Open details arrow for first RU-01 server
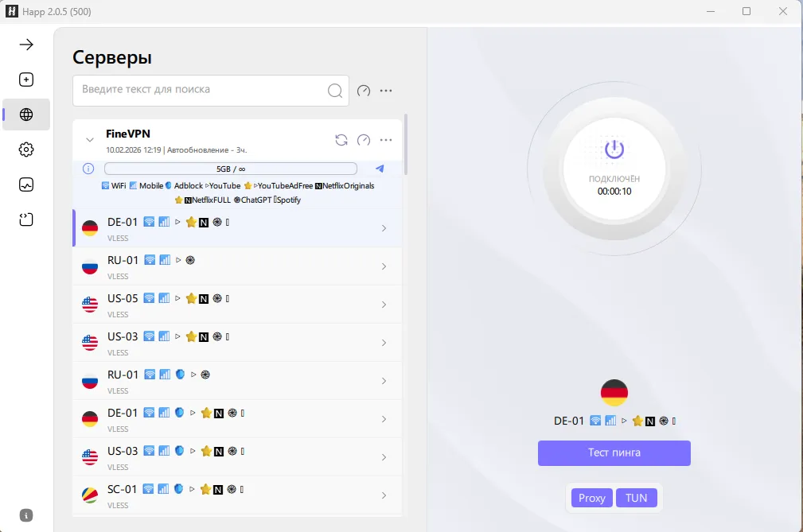Screen dimensions: 803x532 coord(384,266)
